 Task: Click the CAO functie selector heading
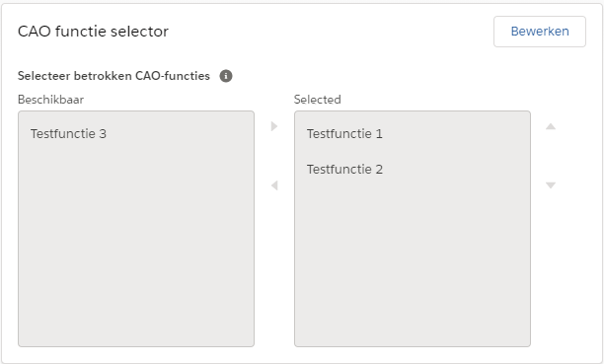(x=93, y=32)
